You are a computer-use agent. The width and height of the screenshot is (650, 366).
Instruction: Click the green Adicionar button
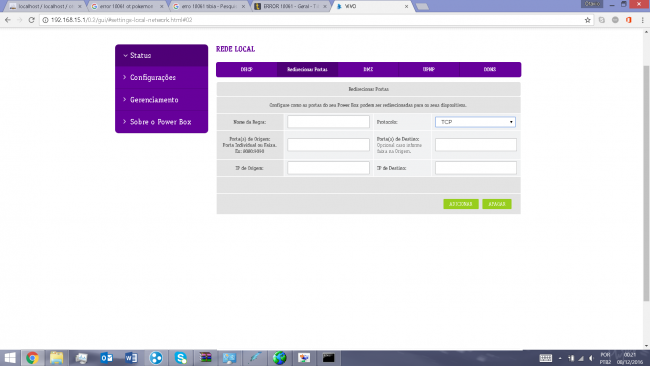pos(461,204)
